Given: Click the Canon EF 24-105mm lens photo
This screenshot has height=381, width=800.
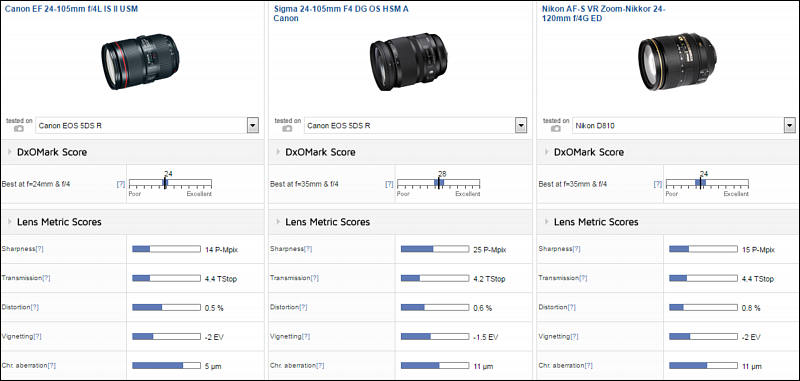Looking at the screenshot, I should point(140,61).
